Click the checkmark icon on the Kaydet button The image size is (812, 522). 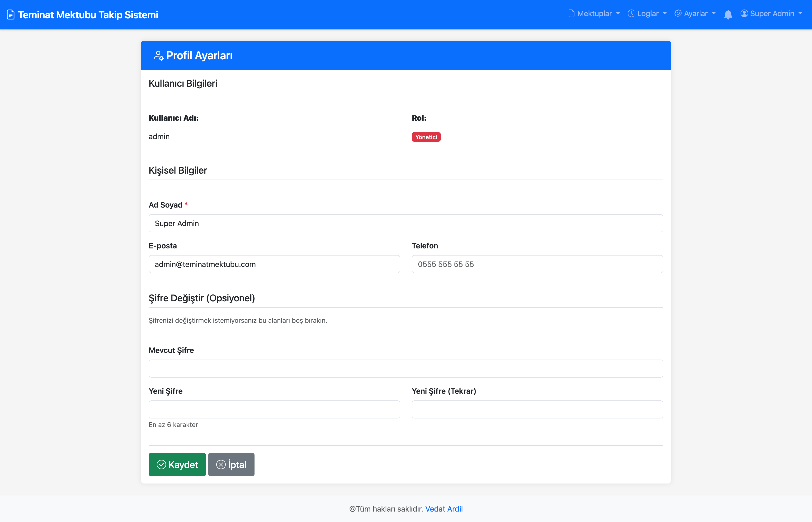(161, 464)
